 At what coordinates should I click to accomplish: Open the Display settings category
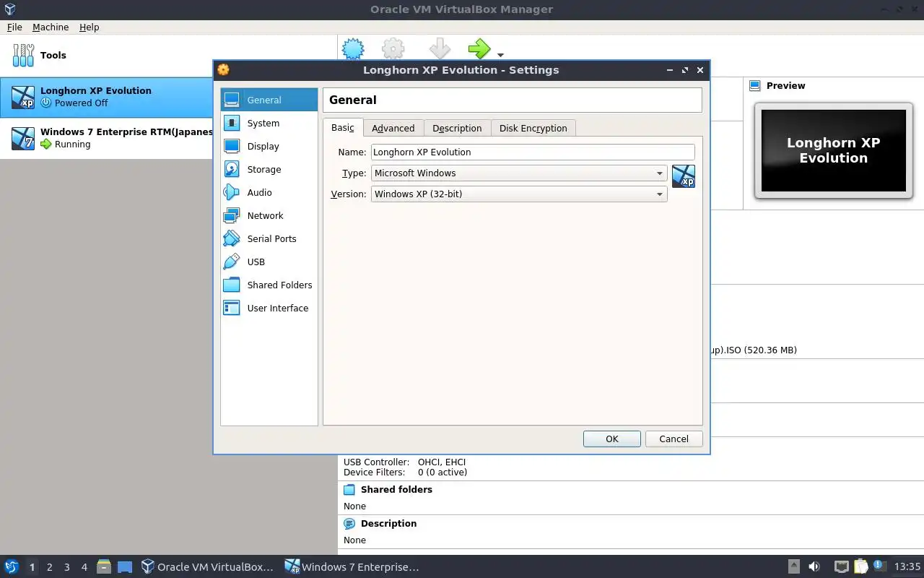click(x=269, y=146)
